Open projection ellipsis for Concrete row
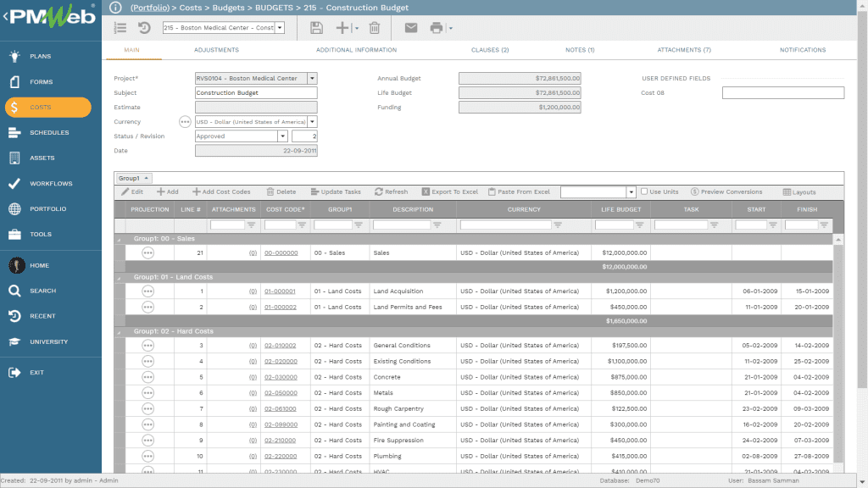This screenshot has height=488, width=868. [x=147, y=377]
